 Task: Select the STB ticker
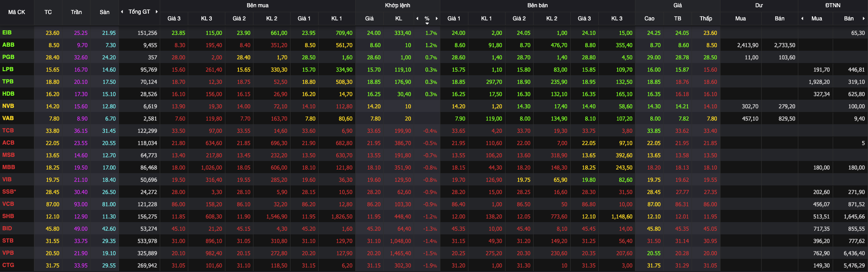pyautogui.click(x=8, y=241)
